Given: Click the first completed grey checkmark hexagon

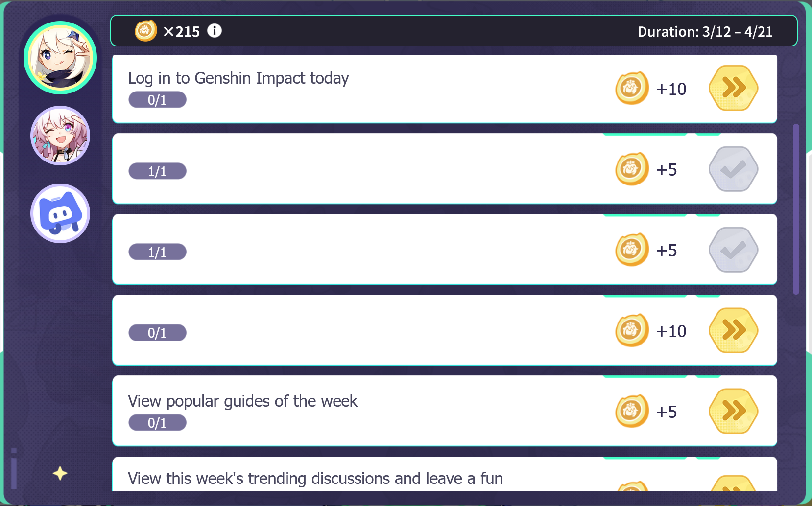Looking at the screenshot, I should pyautogui.click(x=733, y=169).
